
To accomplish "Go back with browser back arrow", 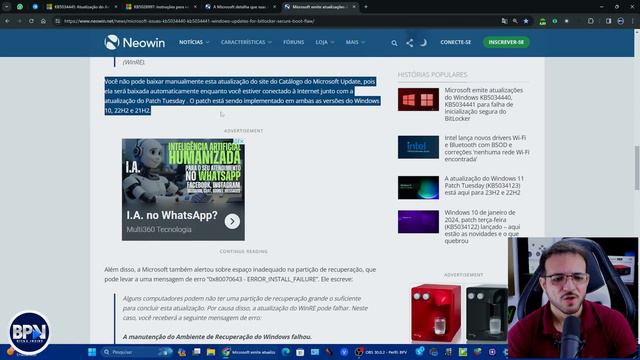I will click(x=7, y=21).
